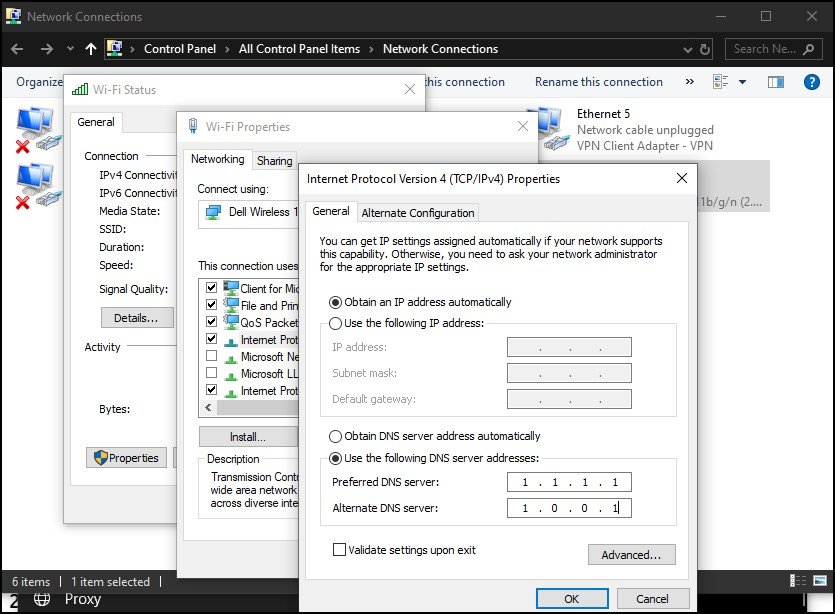Click the Control Panel icon in address bar
Screen dimensions: 835x614
[114, 48]
